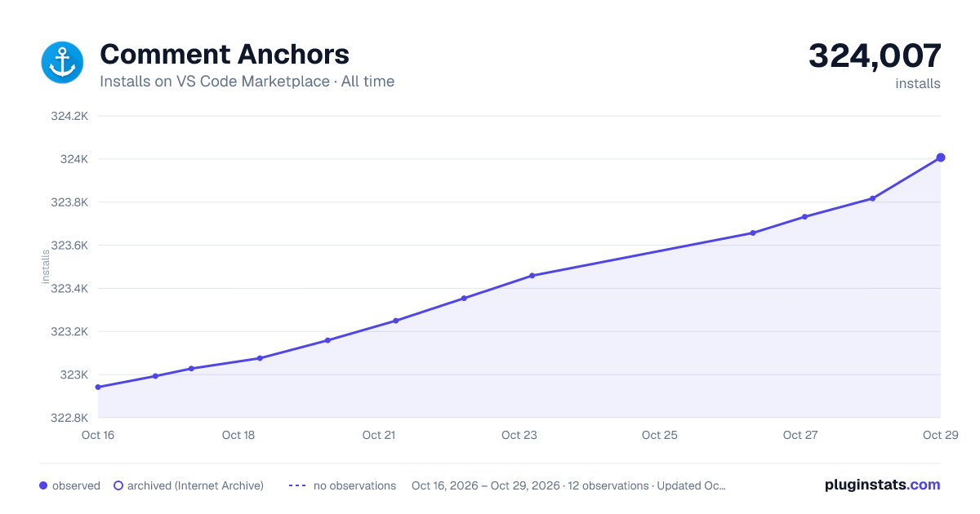980x514 pixels.
Task: Select the data point above Oct 27
Action: tap(804, 216)
